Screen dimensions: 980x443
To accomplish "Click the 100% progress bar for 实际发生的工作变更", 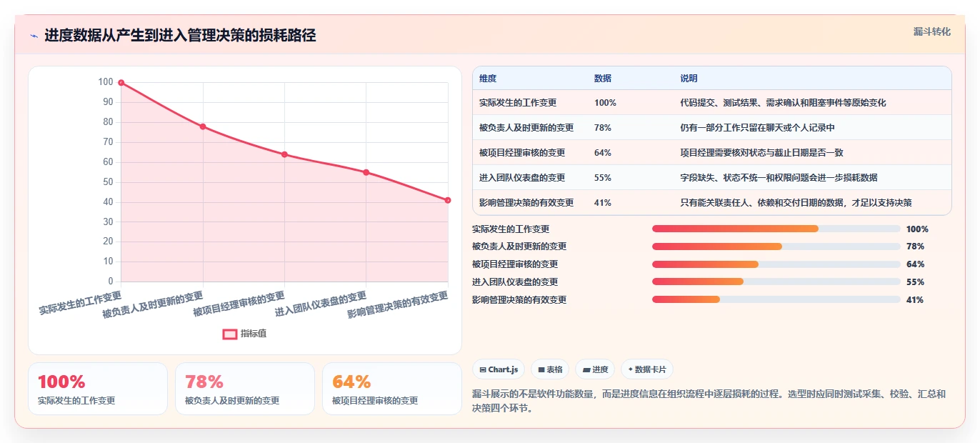I will [x=776, y=229].
